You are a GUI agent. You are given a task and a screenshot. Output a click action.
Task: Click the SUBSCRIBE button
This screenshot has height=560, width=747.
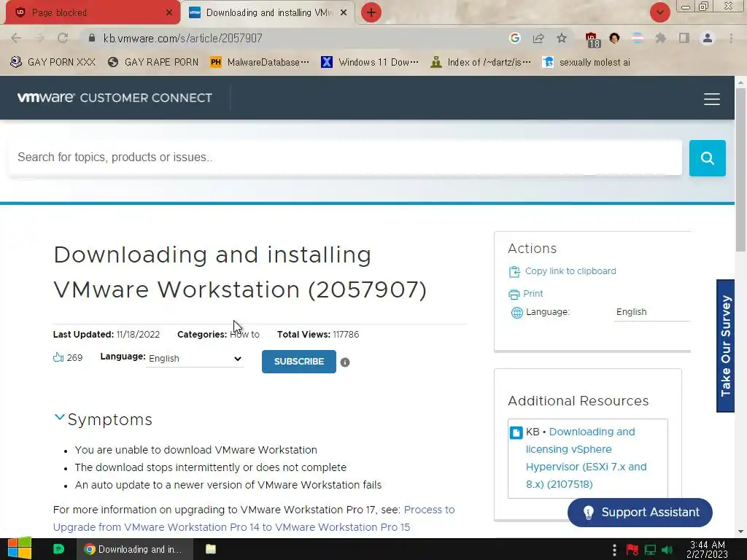(298, 362)
